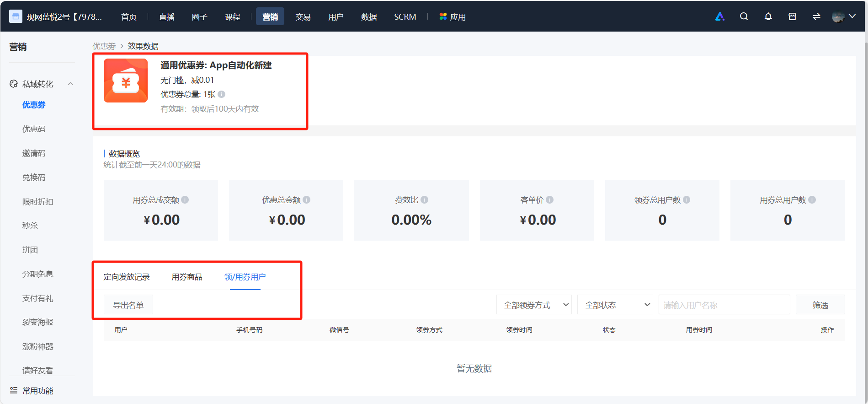Open 分期免息 in the sidebar
Screen dimensions: 868x404
coord(38,274)
